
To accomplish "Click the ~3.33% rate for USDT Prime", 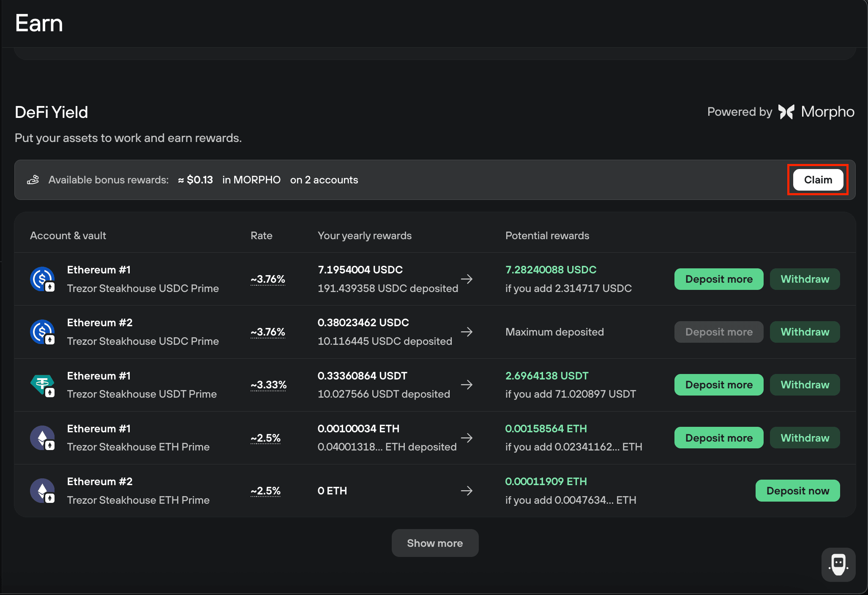I will click(x=268, y=385).
